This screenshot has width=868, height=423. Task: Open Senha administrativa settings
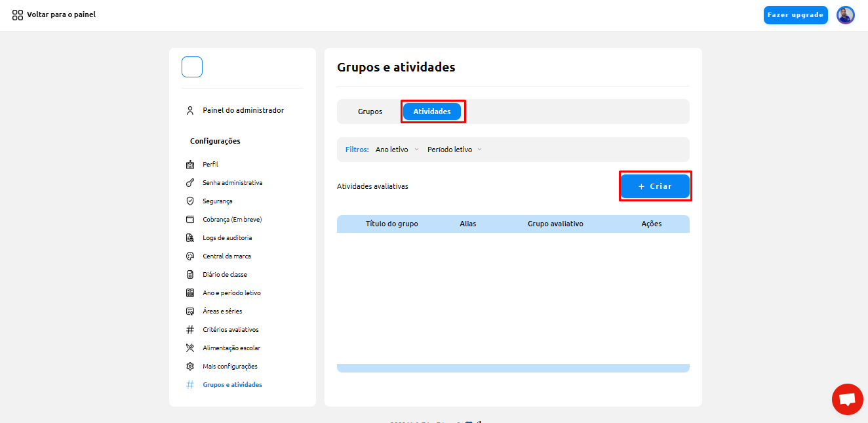coord(233,183)
